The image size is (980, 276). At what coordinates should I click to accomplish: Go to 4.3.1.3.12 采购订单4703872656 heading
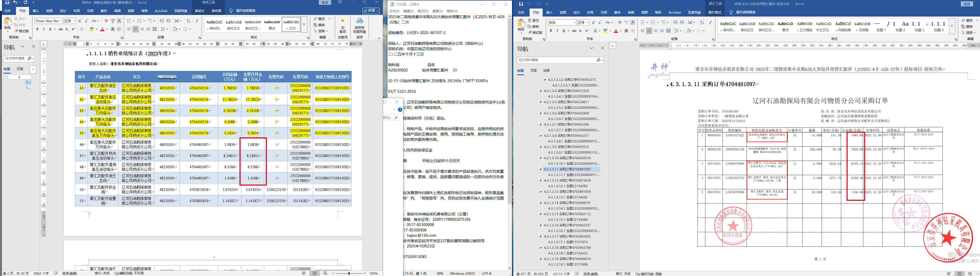coord(567,181)
